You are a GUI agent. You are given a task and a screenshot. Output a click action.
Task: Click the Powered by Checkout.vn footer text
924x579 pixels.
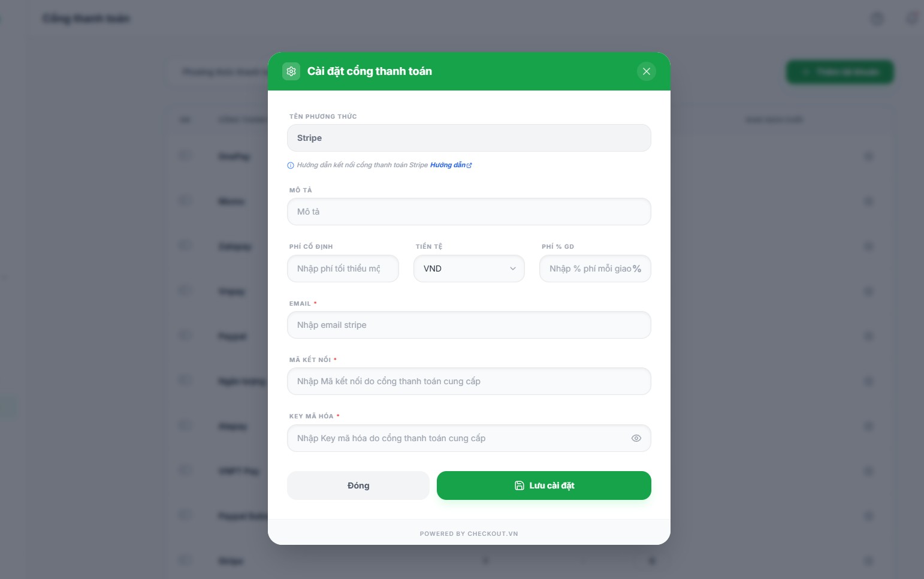point(469,533)
